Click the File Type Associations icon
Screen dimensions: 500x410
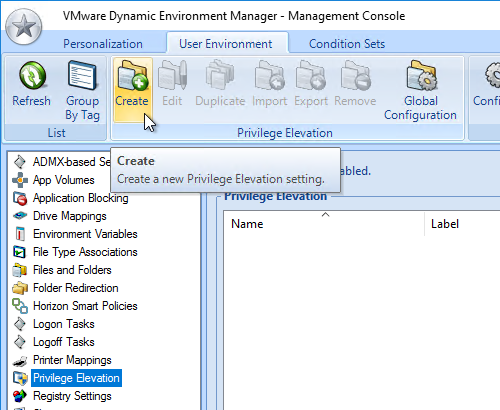19,252
